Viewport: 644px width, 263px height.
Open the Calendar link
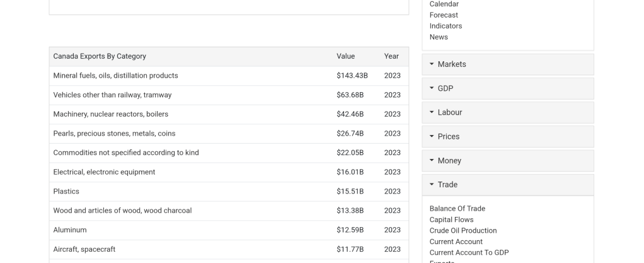coord(444,4)
